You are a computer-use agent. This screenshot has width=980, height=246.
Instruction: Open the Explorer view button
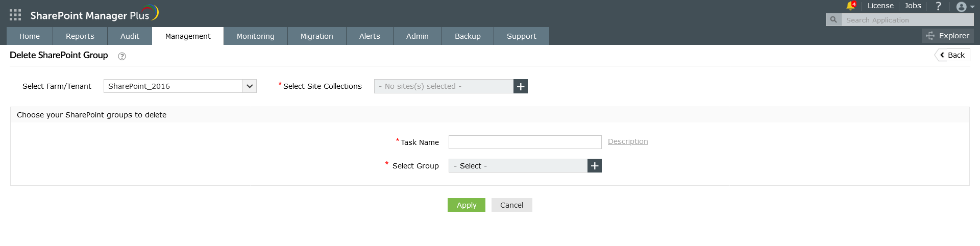pyautogui.click(x=948, y=36)
